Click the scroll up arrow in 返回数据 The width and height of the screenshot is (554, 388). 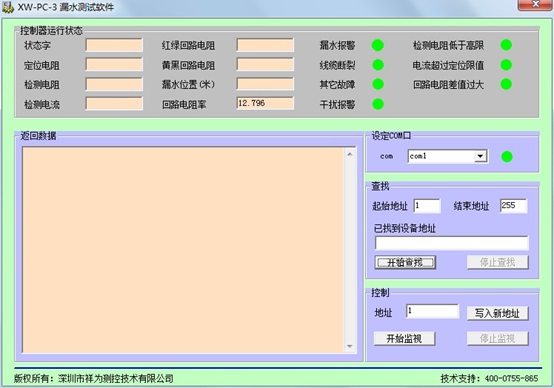tap(350, 154)
